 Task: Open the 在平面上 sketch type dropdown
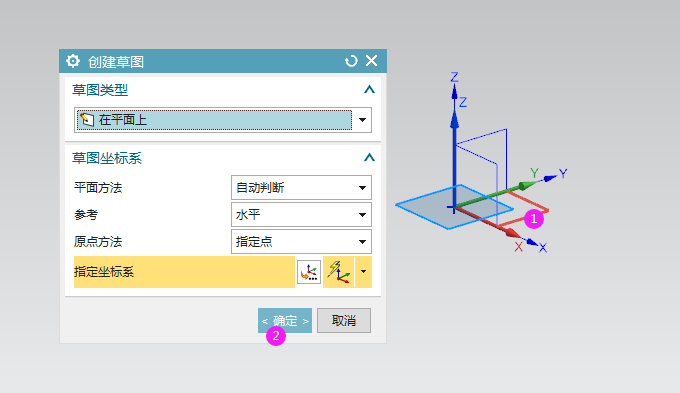pos(362,120)
